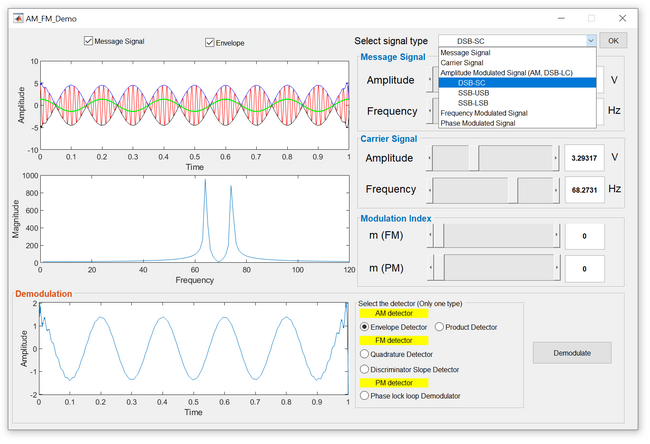Click the Carrier Frequency value field
The width and height of the screenshot is (650, 444).
coord(584,189)
